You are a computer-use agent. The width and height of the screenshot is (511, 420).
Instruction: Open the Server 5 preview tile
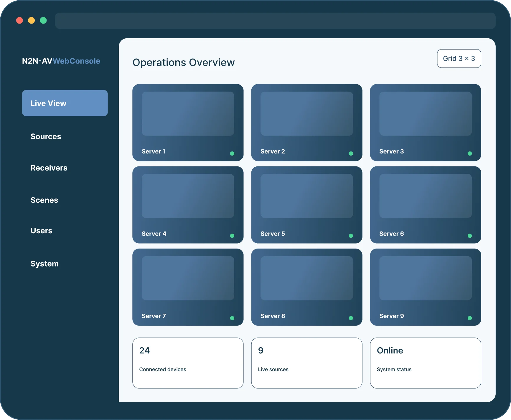(x=307, y=205)
